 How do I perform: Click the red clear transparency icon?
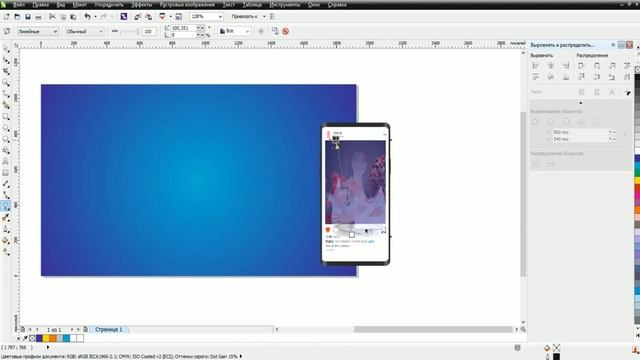pos(286,31)
